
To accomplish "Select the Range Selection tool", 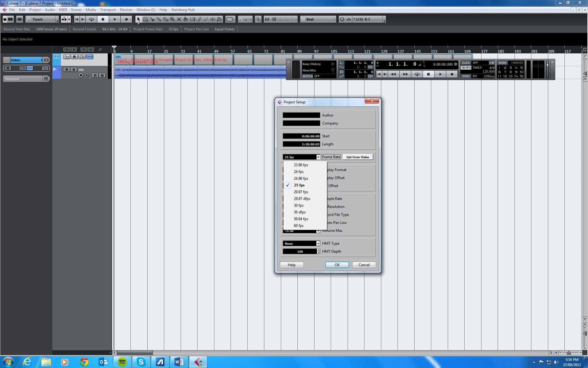I will tap(145, 19).
